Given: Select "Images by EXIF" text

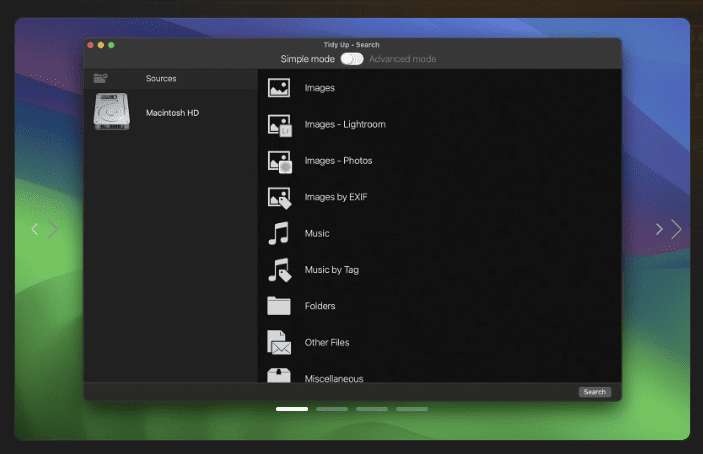Looking at the screenshot, I should 336,197.
